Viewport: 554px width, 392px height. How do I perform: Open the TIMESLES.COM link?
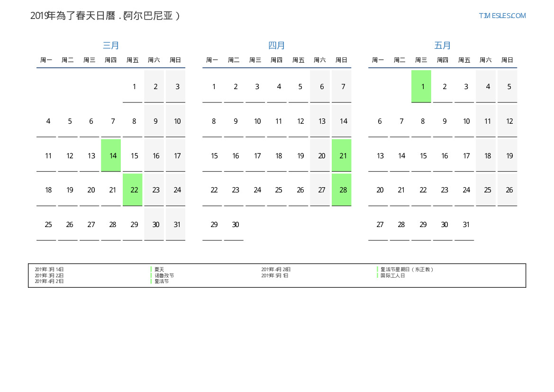502,16
